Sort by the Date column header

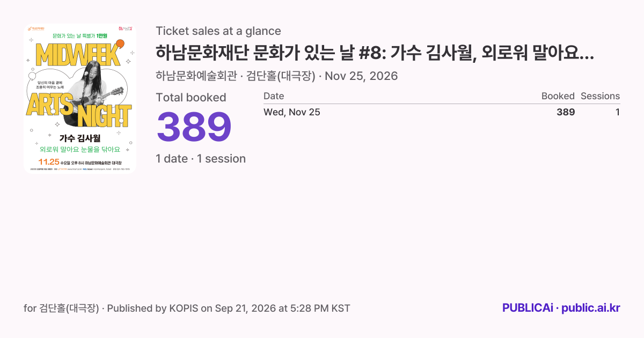tap(274, 96)
